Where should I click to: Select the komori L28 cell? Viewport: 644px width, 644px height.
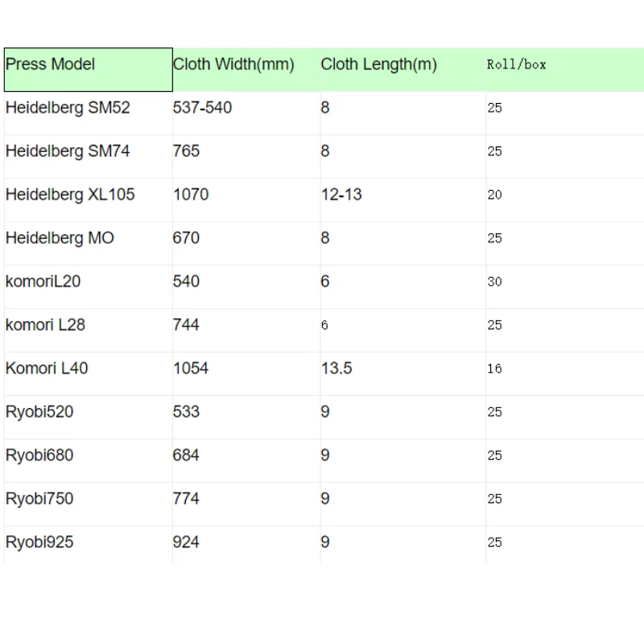pos(89,331)
